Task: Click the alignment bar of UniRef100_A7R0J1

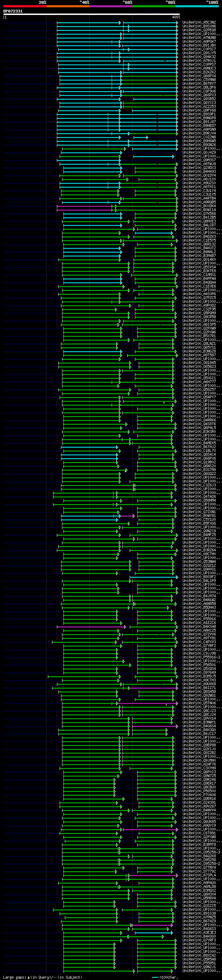Action: [x=117, y=61]
